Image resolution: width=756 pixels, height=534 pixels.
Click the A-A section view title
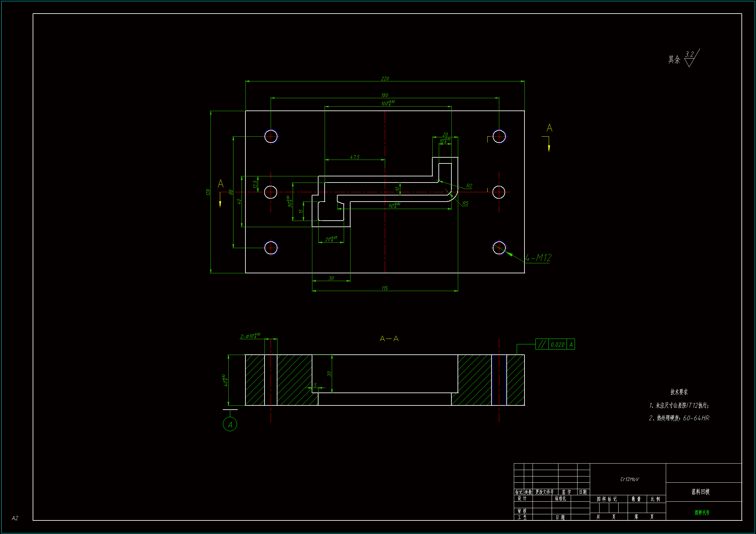(x=389, y=339)
